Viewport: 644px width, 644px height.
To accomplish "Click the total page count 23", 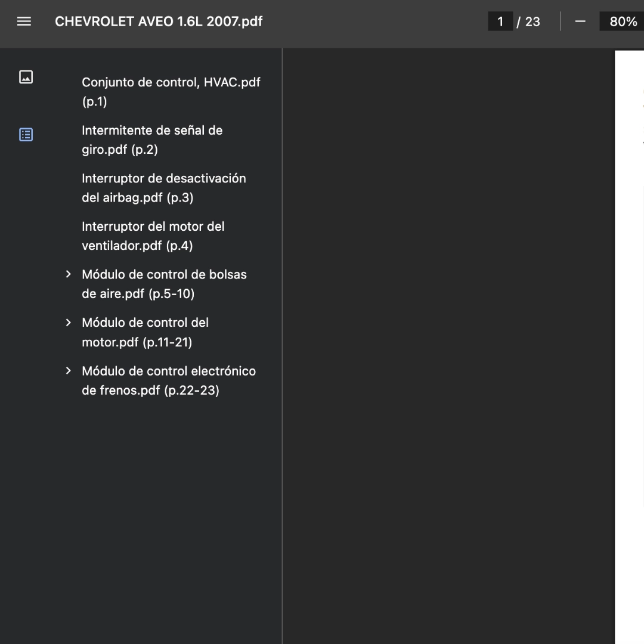I will pyautogui.click(x=532, y=21).
